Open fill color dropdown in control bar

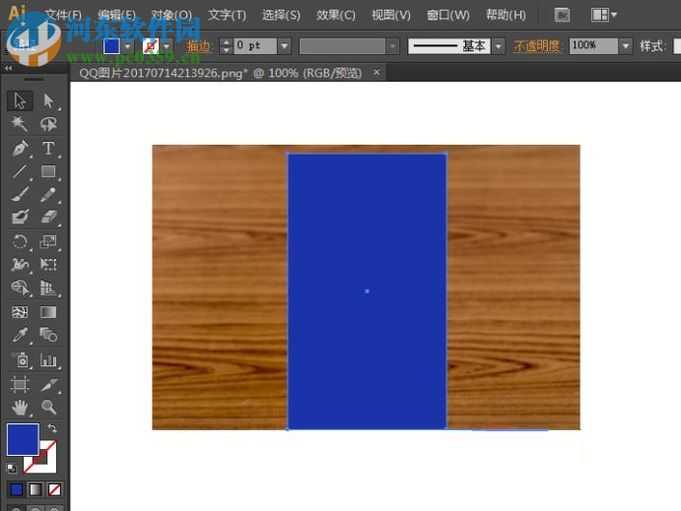[x=128, y=46]
